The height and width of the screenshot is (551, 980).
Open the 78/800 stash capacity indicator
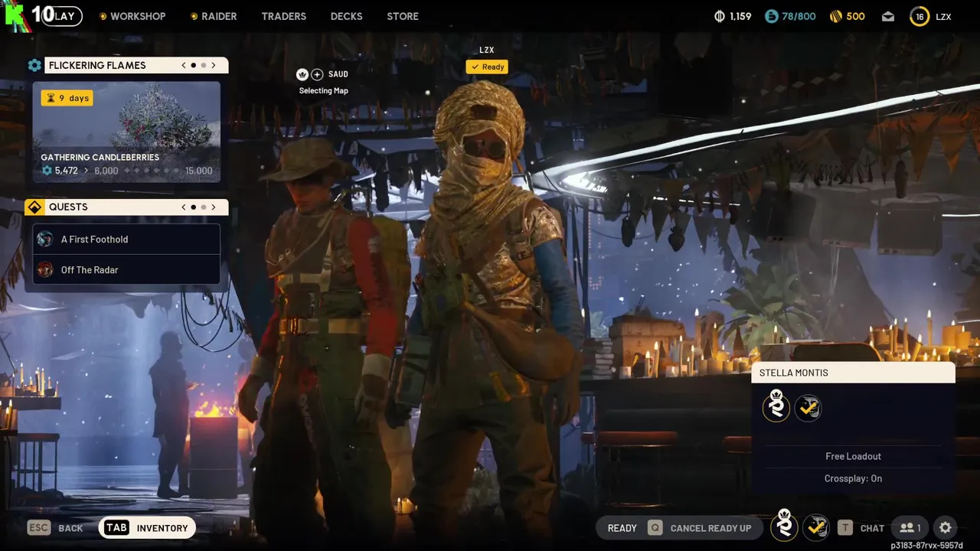click(791, 16)
